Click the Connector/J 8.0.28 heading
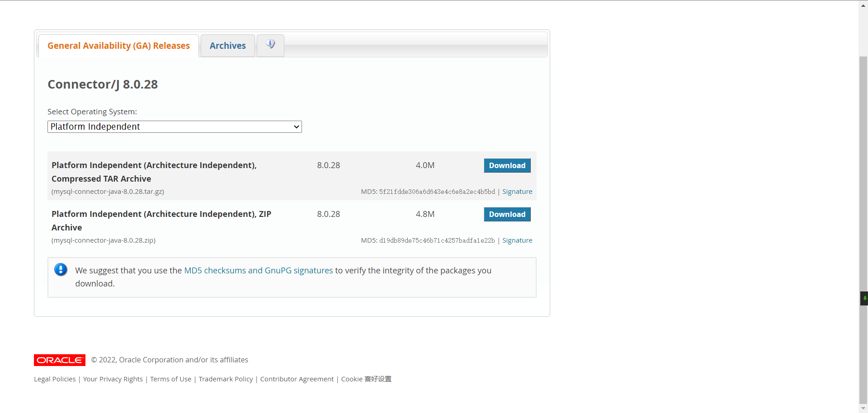This screenshot has width=868, height=413. pyautogui.click(x=103, y=84)
